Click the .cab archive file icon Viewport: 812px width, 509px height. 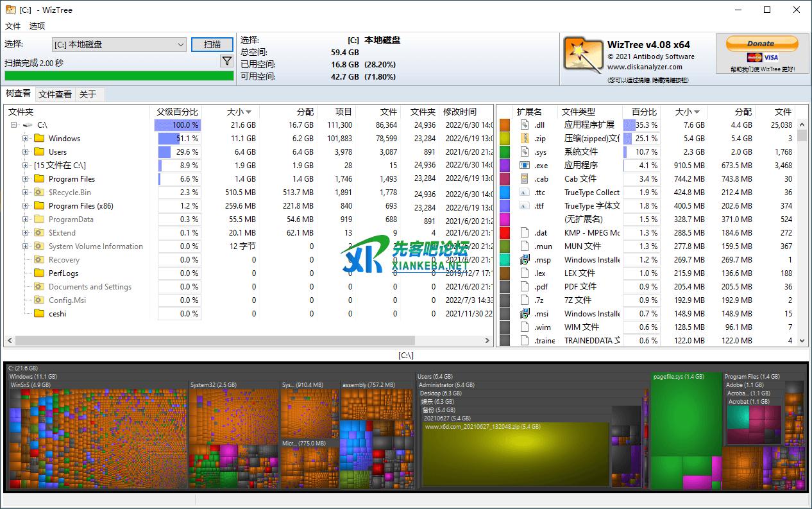[x=524, y=179]
